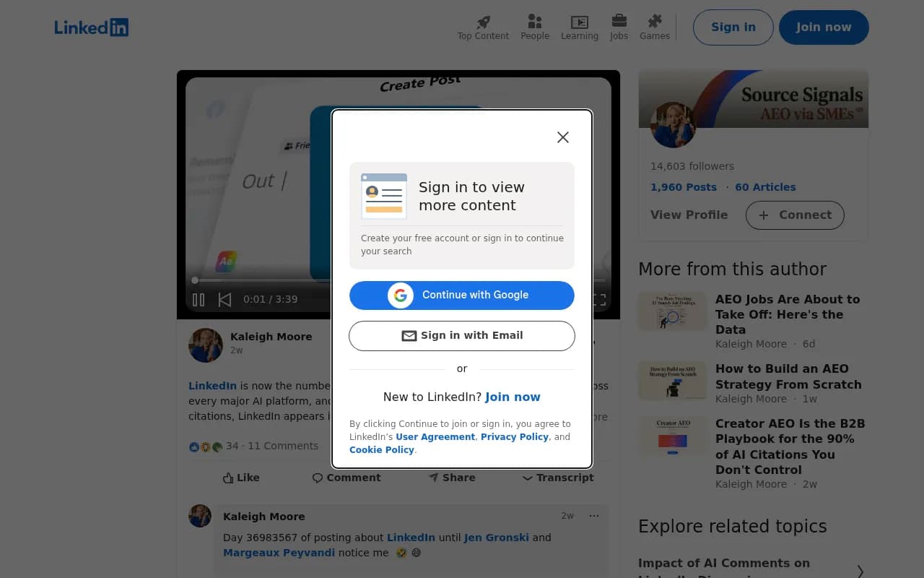924x578 pixels.
Task: Open the User Agreement link
Action: pyautogui.click(x=435, y=437)
